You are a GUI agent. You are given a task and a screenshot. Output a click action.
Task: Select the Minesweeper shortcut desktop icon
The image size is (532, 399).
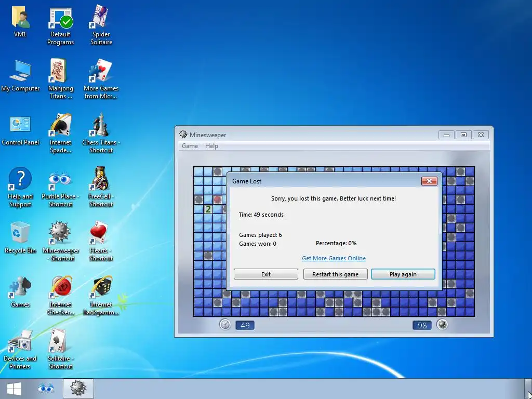[x=61, y=241]
